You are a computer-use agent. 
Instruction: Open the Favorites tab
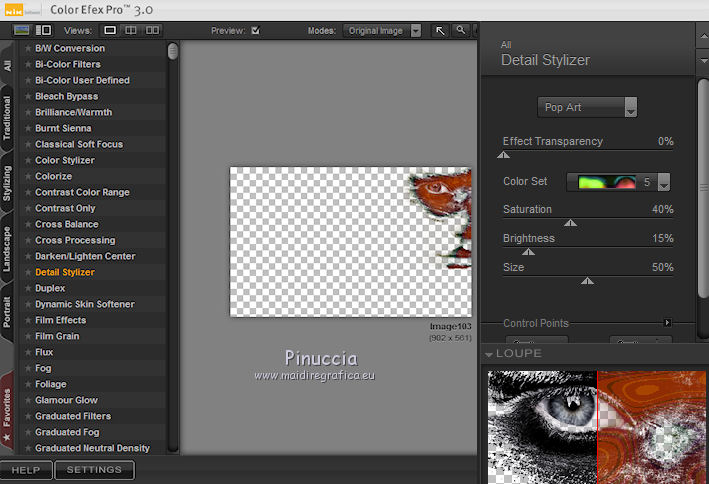point(7,413)
